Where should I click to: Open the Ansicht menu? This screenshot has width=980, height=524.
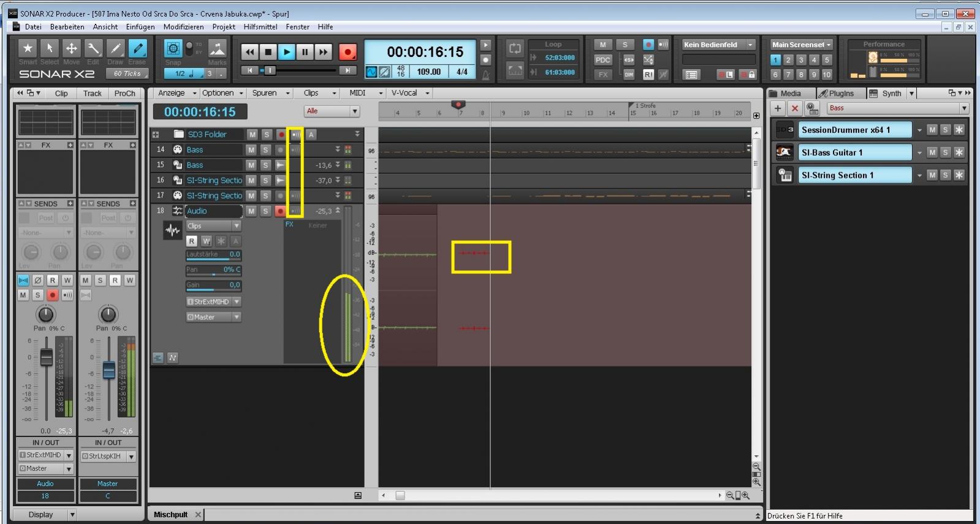105,27
